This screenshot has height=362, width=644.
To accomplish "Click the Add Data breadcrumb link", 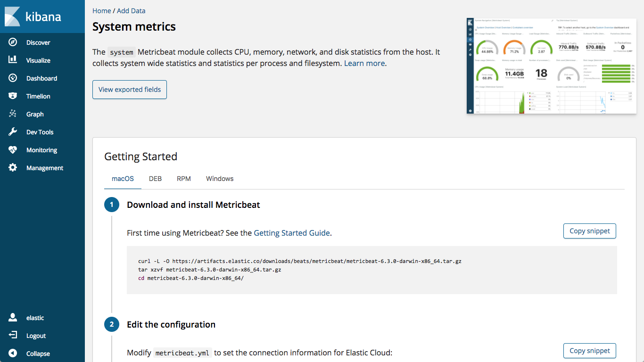I will (131, 10).
